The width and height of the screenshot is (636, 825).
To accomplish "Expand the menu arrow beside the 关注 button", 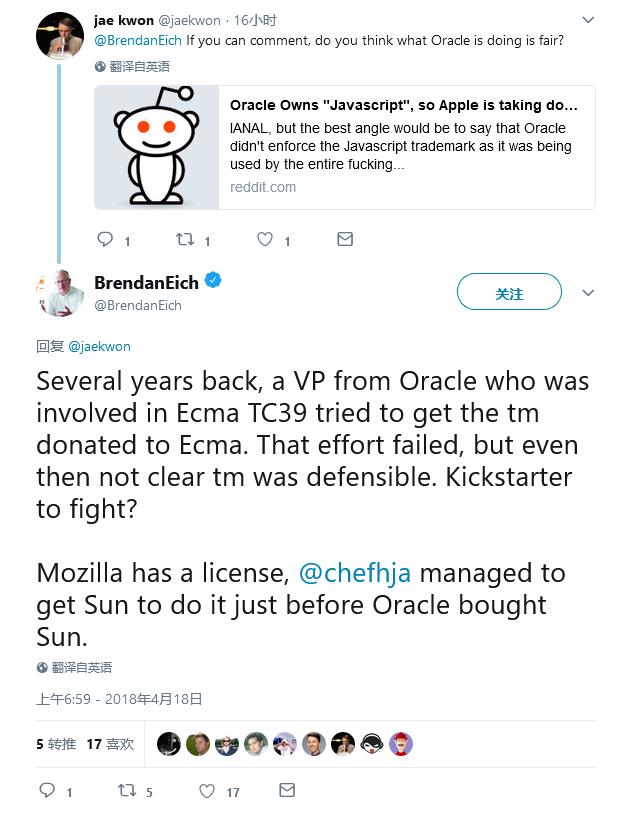I will (588, 293).
